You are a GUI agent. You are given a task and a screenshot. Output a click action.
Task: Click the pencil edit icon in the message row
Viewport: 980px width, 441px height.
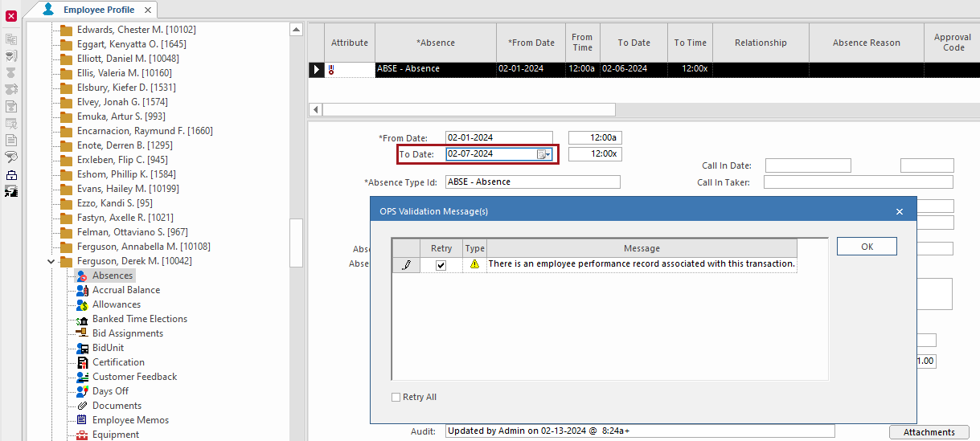[406, 265]
